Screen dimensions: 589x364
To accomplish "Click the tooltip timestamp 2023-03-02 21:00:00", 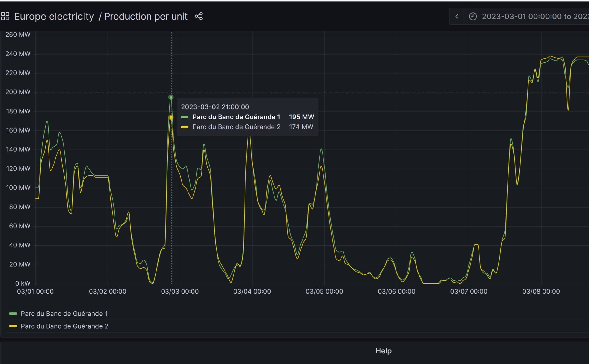I will coord(215,107).
